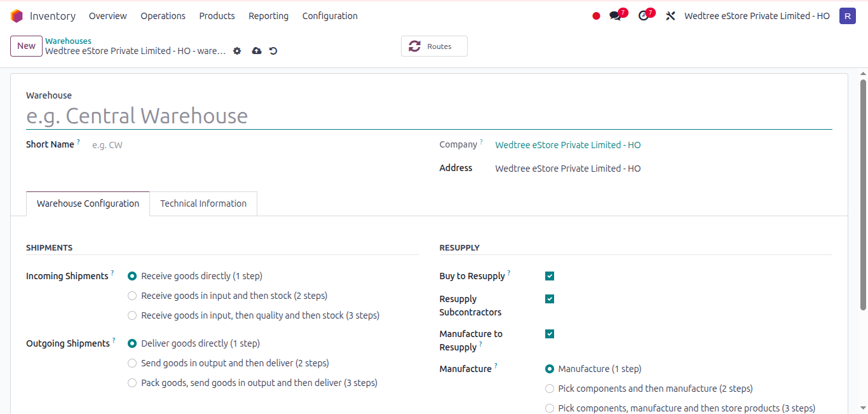Open company switcher Wedtree eStore - HO
This screenshot has width=868, height=414.
click(x=757, y=16)
